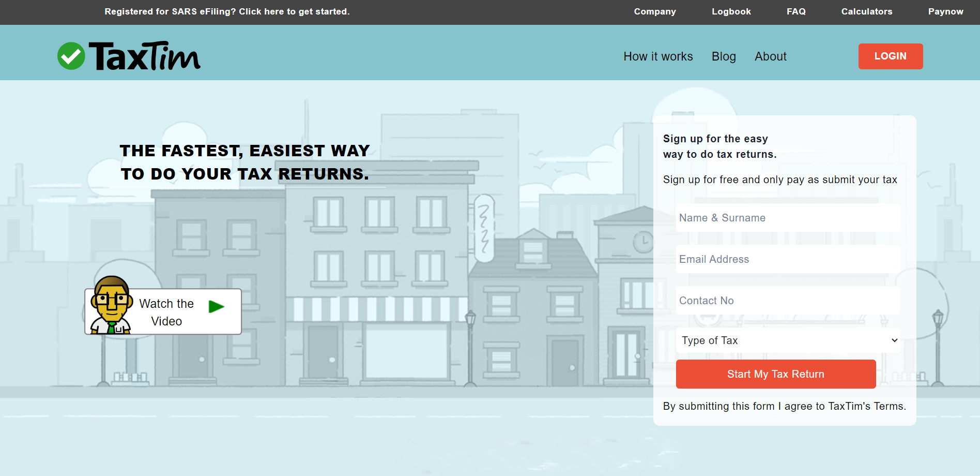Viewport: 980px width, 476px height.
Task: Navigate to the Blog
Action: coord(724,56)
